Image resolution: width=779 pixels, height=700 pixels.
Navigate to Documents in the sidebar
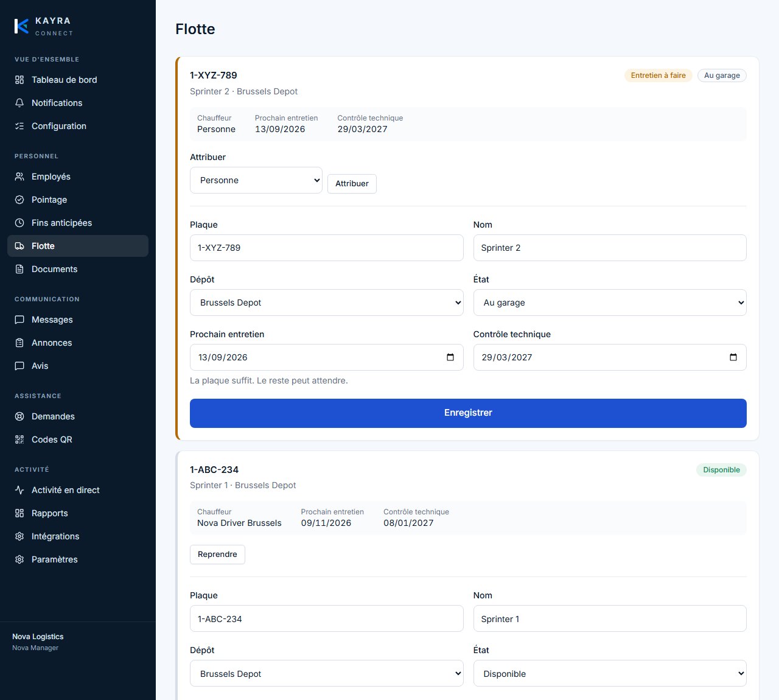pyautogui.click(x=78, y=269)
